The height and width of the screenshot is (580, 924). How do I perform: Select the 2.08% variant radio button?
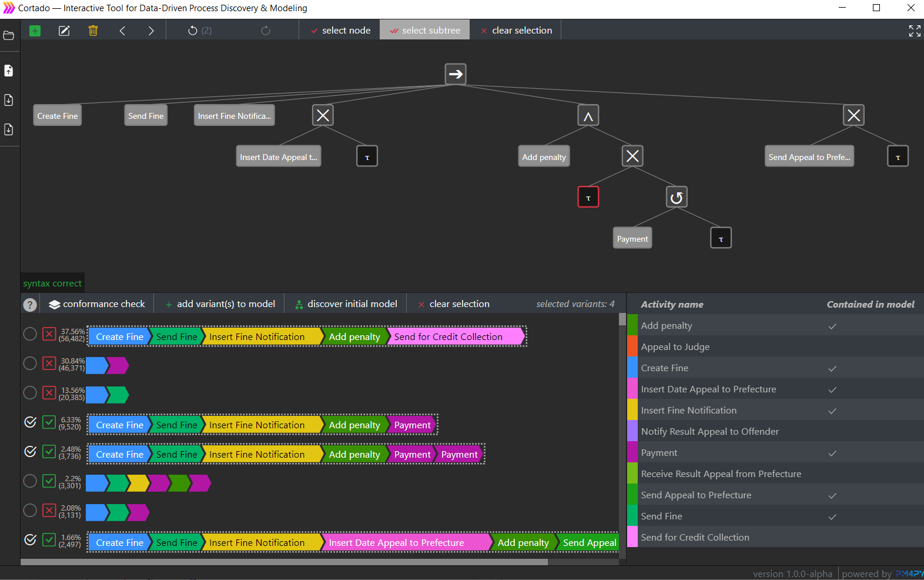(x=30, y=511)
